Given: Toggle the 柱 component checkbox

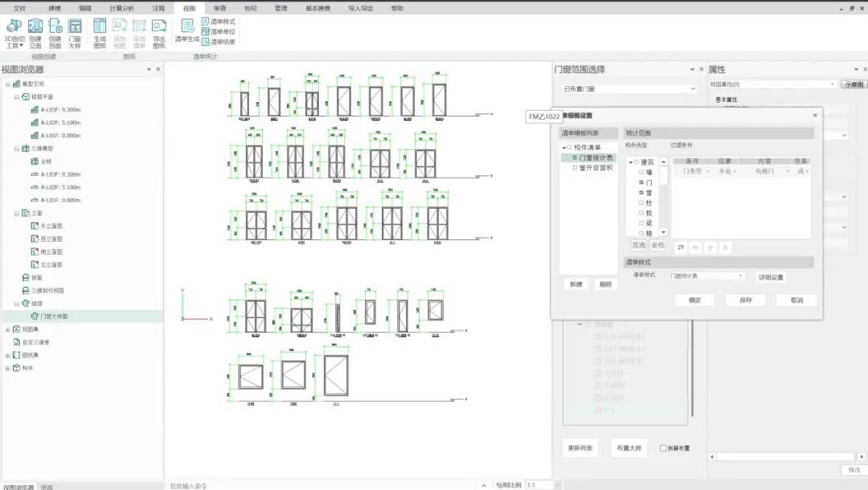Looking at the screenshot, I should 641,203.
